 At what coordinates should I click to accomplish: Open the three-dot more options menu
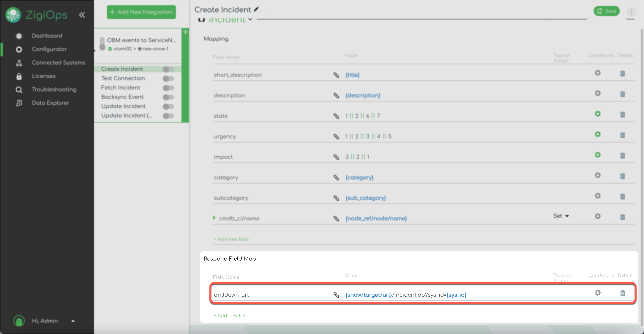[631, 12]
